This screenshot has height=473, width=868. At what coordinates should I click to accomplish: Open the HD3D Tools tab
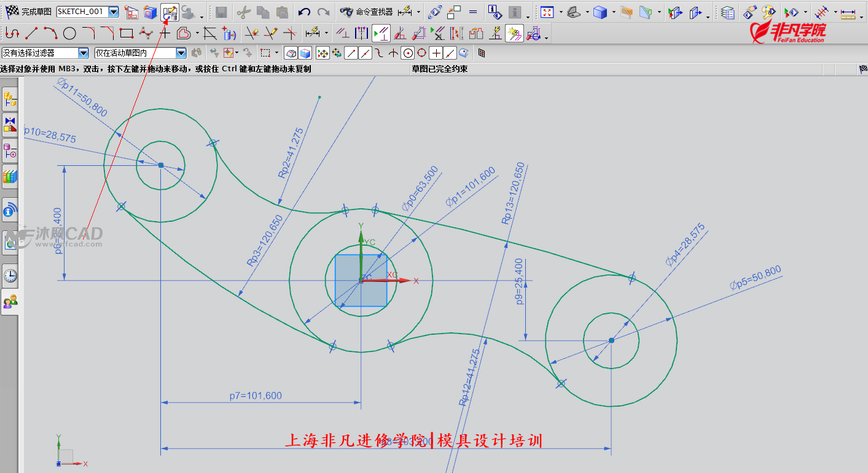(x=10, y=211)
